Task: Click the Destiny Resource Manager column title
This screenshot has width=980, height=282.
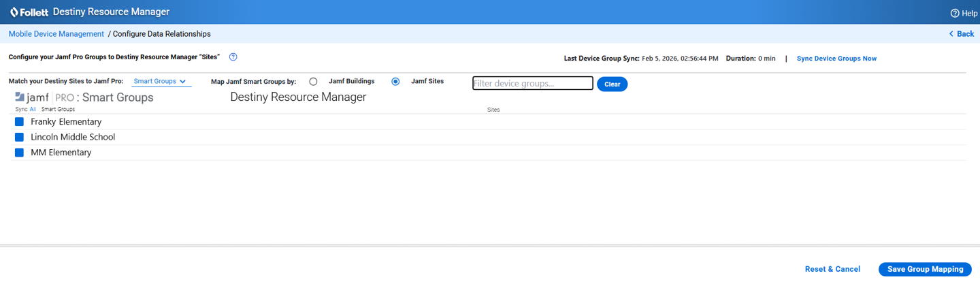Action: 298,97
